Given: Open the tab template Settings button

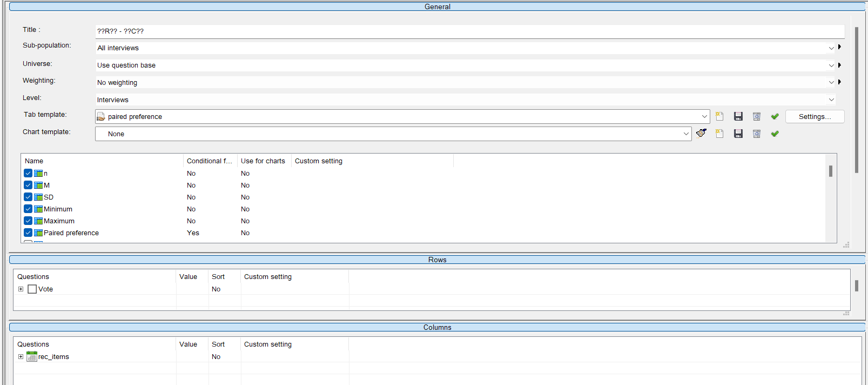Looking at the screenshot, I should pos(815,116).
